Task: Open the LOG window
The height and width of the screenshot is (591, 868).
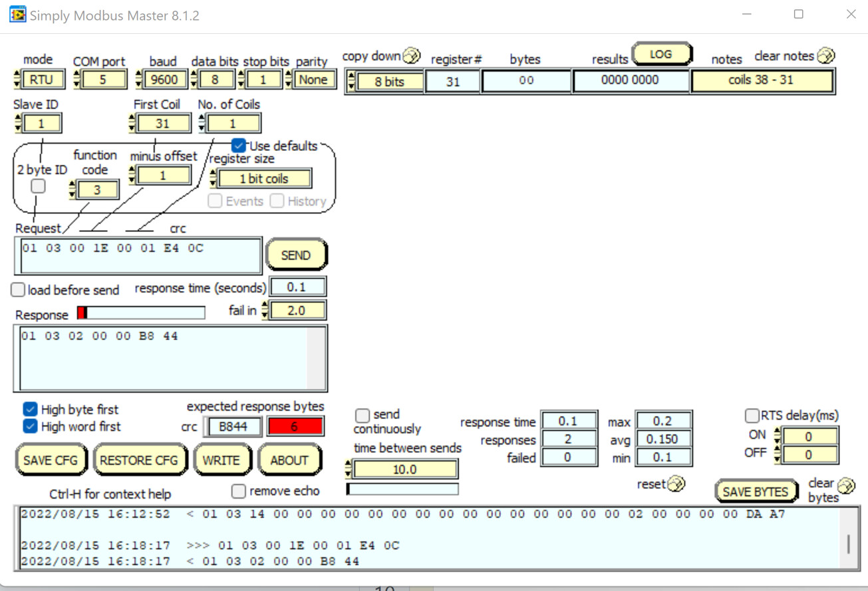Action: pos(662,55)
